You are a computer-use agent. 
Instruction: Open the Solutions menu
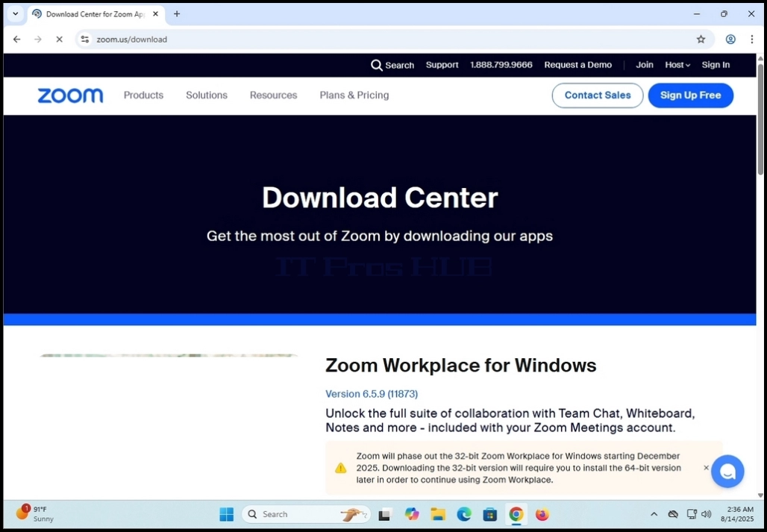click(x=207, y=96)
